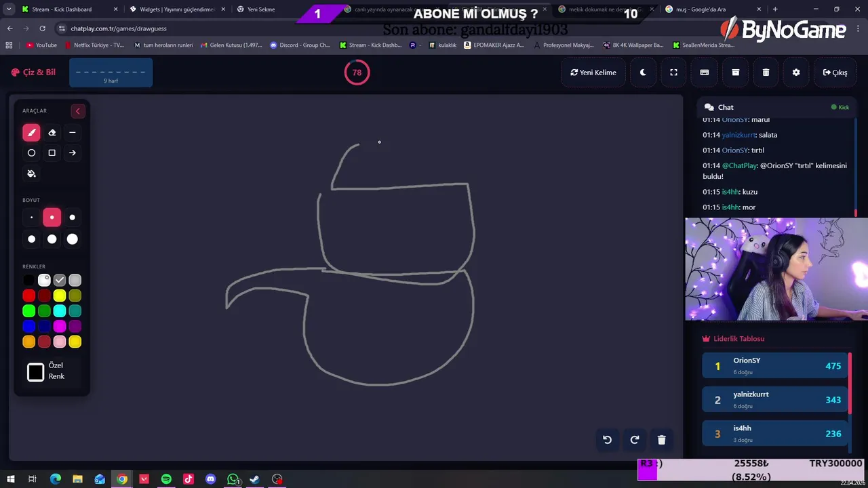Pick the white color swatch
Viewport: 868px width, 488px height.
coord(44,280)
